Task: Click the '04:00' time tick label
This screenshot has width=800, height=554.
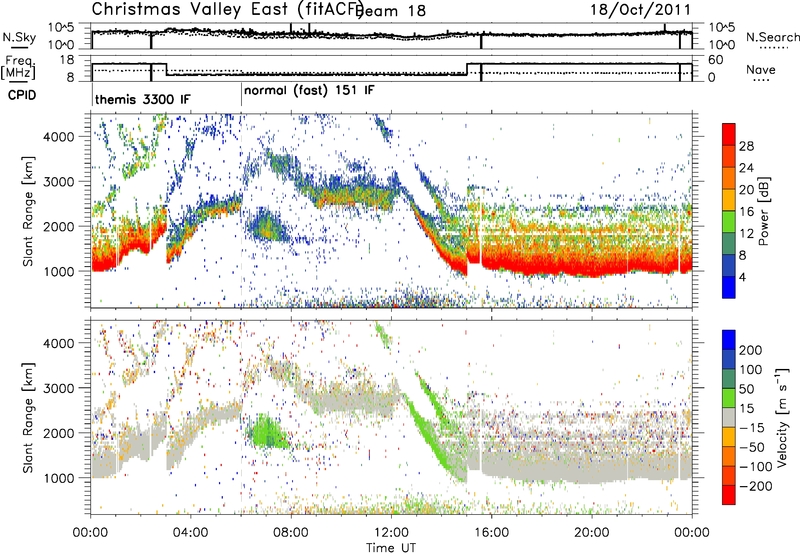Action: click(191, 533)
